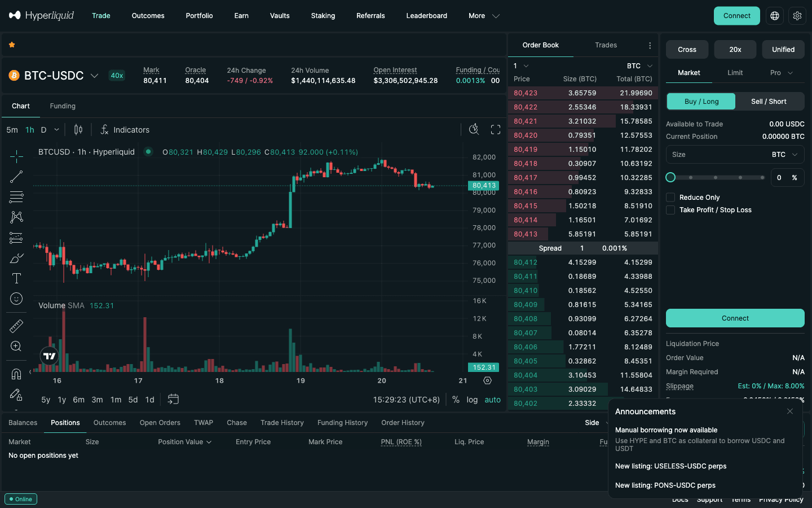This screenshot has width=812, height=508.
Task: Toggle the magnet mode tool
Action: (x=16, y=374)
